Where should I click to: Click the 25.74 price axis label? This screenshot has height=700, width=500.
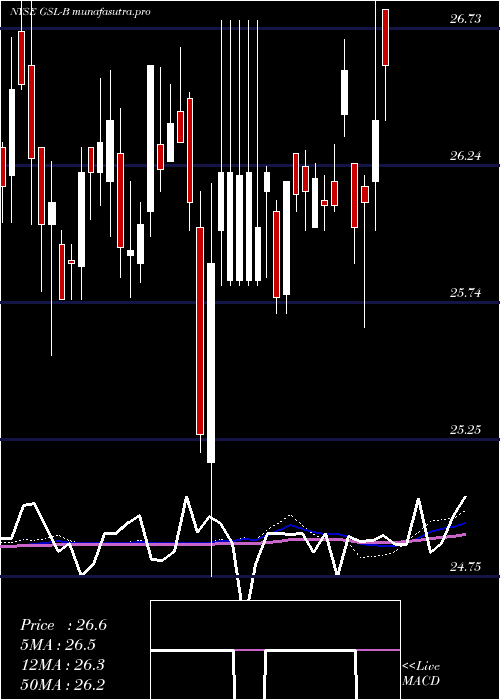(465, 293)
